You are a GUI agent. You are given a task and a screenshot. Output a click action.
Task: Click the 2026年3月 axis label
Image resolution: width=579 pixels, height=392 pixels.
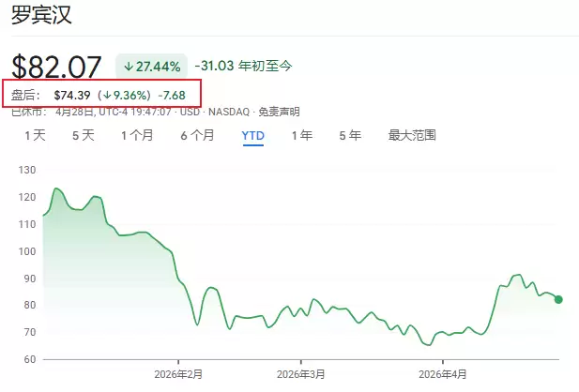point(301,373)
